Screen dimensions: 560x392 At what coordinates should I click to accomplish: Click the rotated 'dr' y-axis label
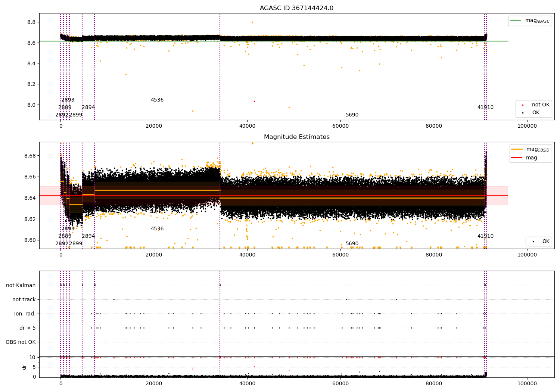click(x=24, y=367)
